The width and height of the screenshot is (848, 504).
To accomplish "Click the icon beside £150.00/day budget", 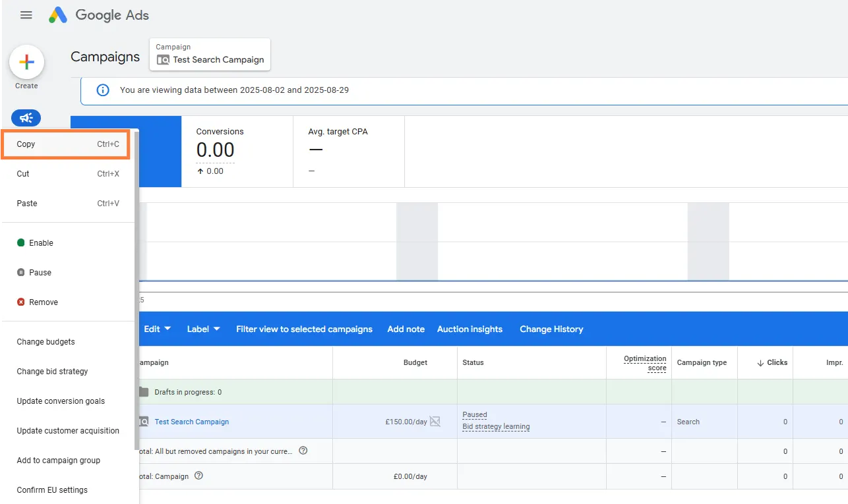I will 435,422.
